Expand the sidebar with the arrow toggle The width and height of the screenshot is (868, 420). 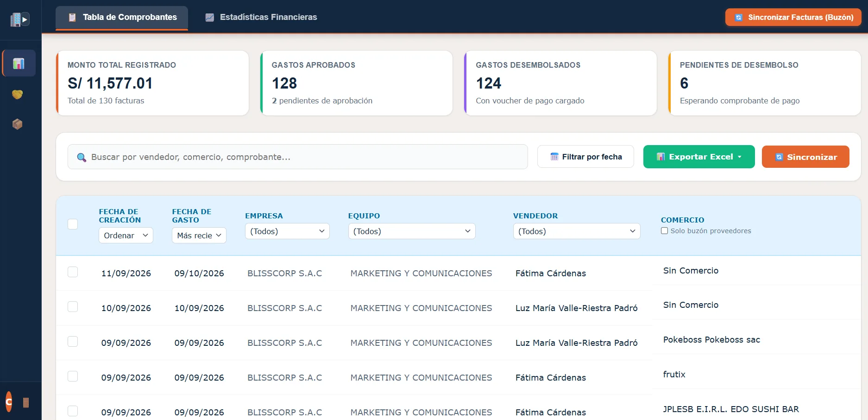(25, 19)
